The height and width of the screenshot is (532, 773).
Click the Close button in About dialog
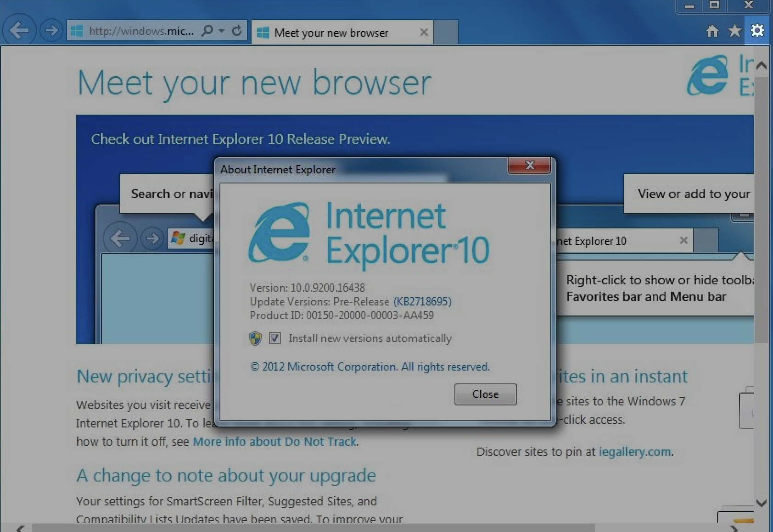pyautogui.click(x=485, y=394)
